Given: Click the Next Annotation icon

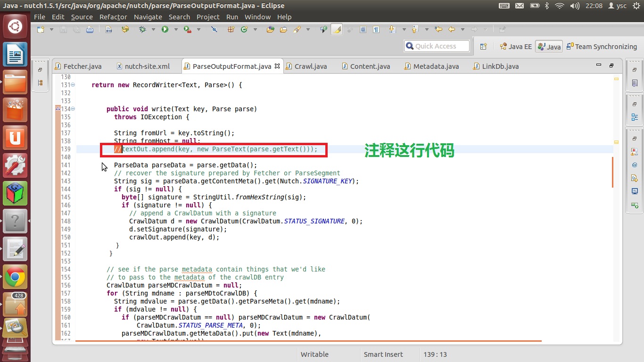Looking at the screenshot, I should point(392,29).
